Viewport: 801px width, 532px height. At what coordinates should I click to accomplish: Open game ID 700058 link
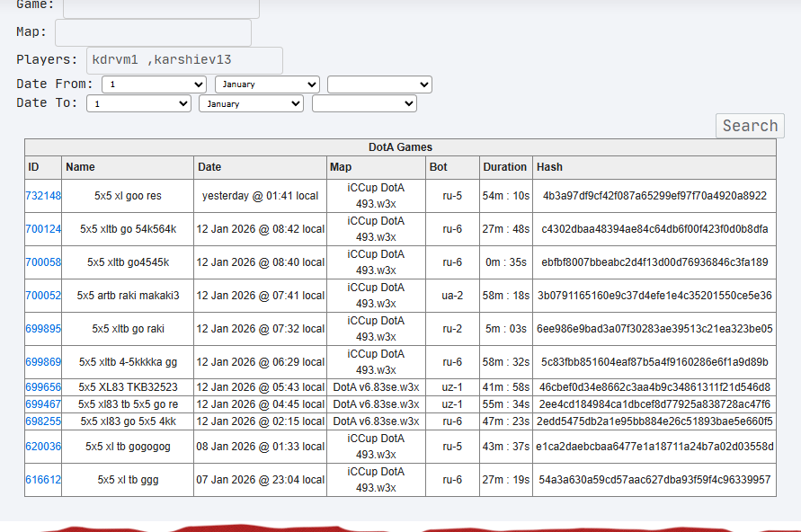click(x=43, y=262)
